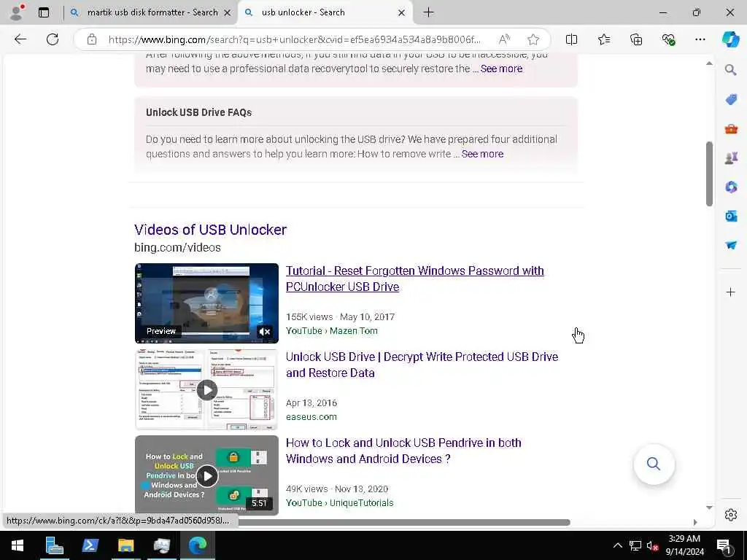
Task: Click the floating search magnifier button
Action: [x=654, y=464]
